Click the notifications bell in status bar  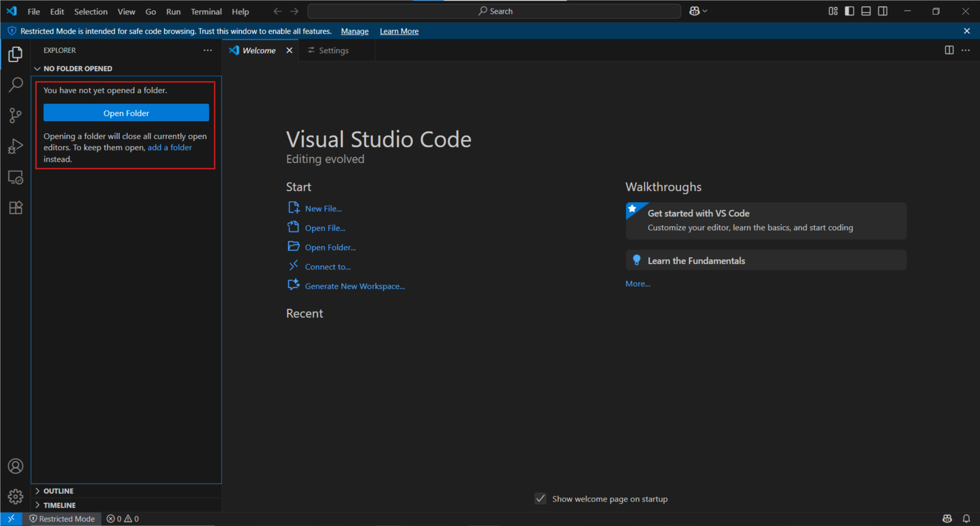966,518
